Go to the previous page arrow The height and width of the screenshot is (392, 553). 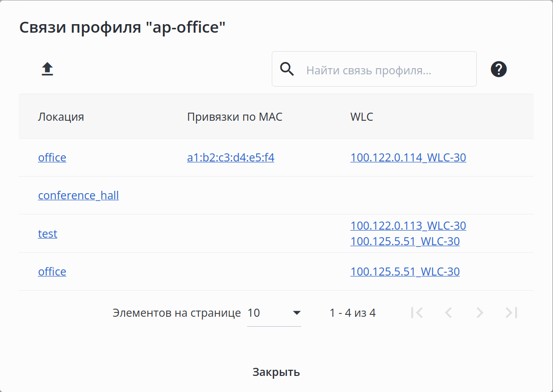448,312
